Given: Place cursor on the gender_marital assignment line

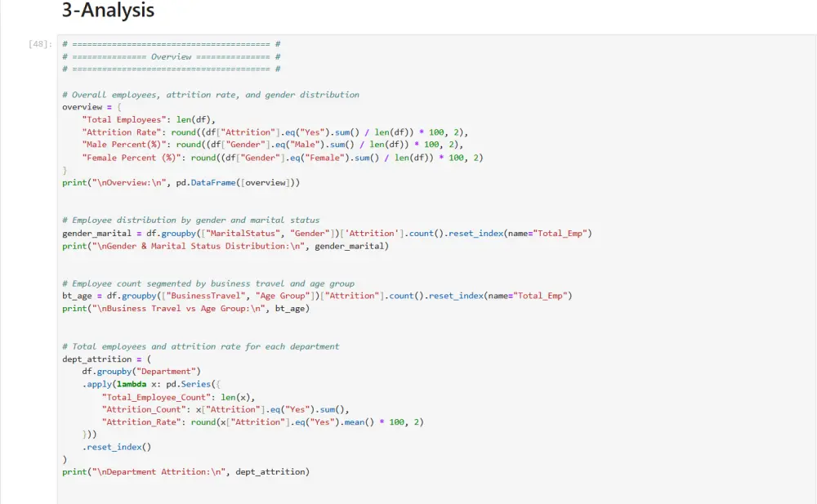Looking at the screenshot, I should (327, 233).
